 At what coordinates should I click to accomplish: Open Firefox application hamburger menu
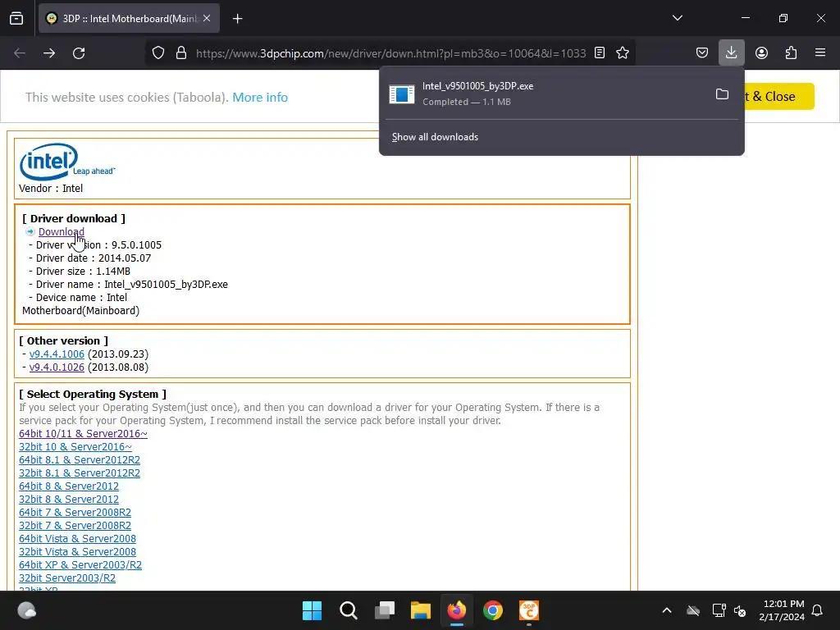(x=820, y=52)
